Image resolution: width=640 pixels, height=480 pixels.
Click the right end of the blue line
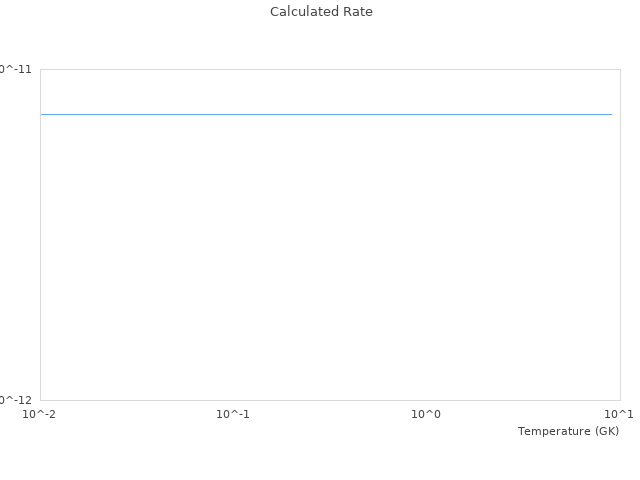point(610,114)
